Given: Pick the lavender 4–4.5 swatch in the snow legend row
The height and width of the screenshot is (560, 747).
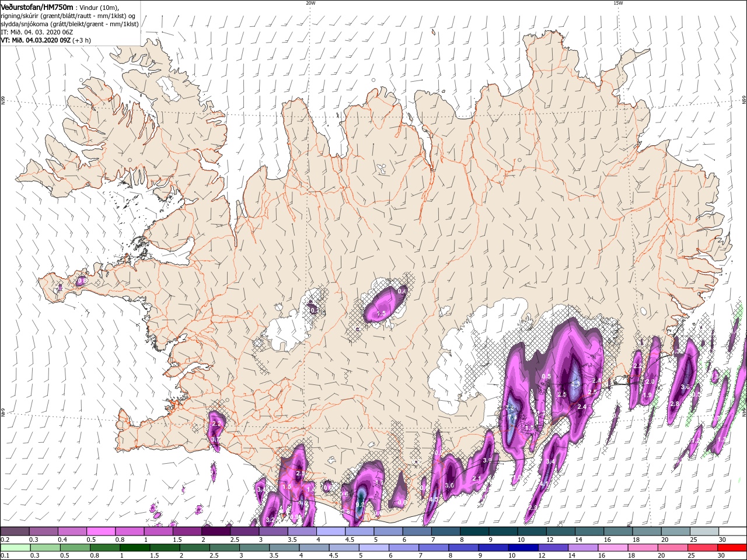Looking at the screenshot, I should 330,531.
